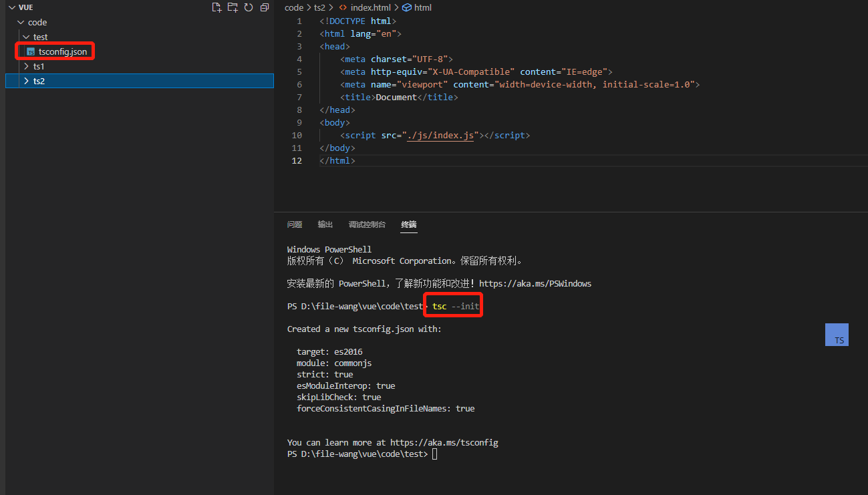Screen dimensions: 868x495
Task: Open the aka.ms/tsconfig link in terminal
Action: pos(444,442)
